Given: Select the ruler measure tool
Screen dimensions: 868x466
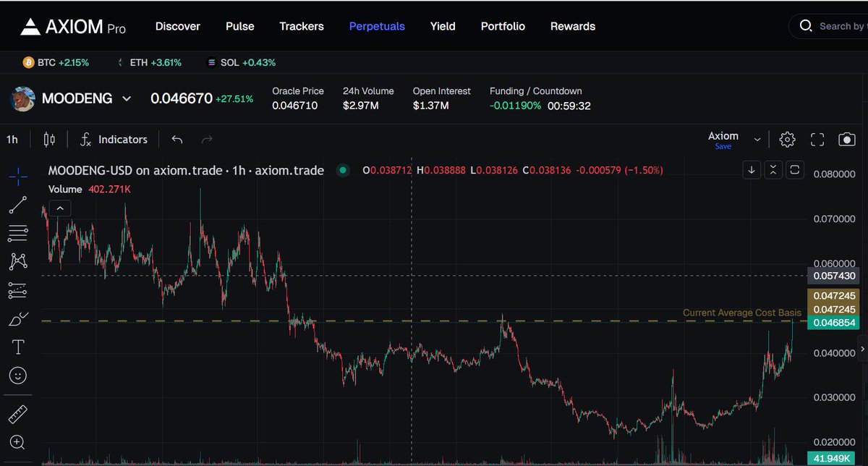Looking at the screenshot, I should pyautogui.click(x=18, y=414).
